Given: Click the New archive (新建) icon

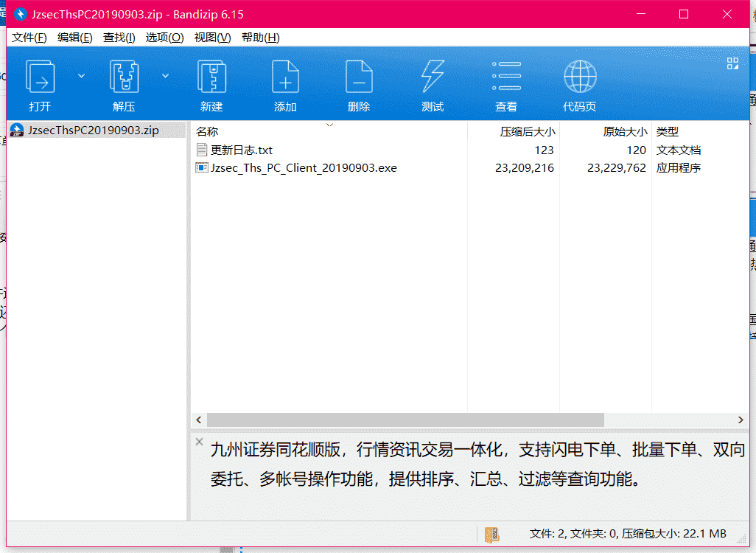Looking at the screenshot, I should [x=211, y=77].
